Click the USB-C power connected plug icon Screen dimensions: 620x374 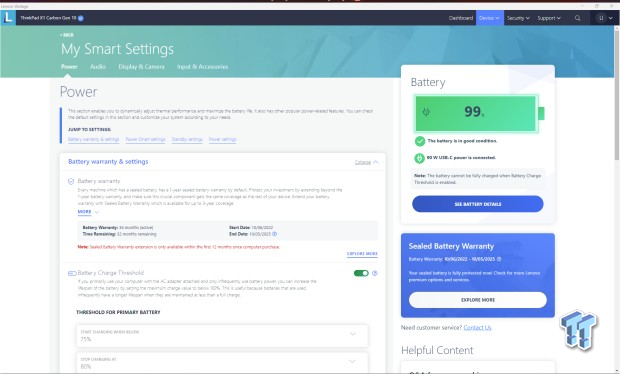419,158
